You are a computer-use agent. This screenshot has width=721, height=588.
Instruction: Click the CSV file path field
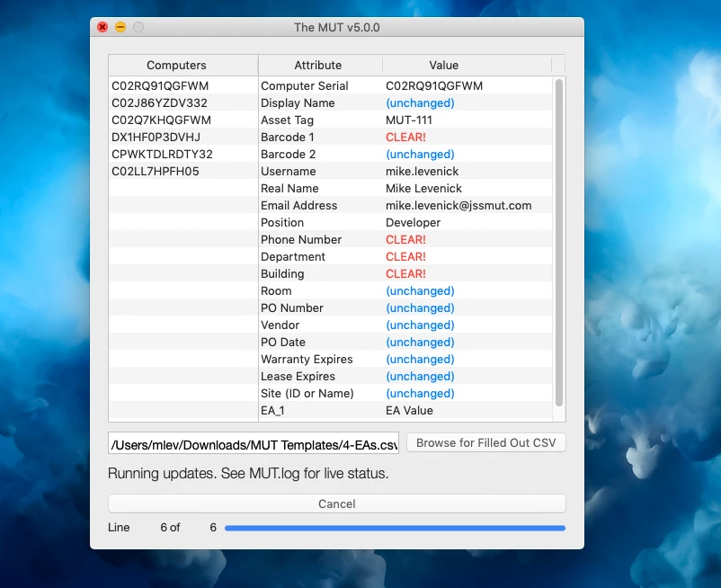(x=254, y=443)
